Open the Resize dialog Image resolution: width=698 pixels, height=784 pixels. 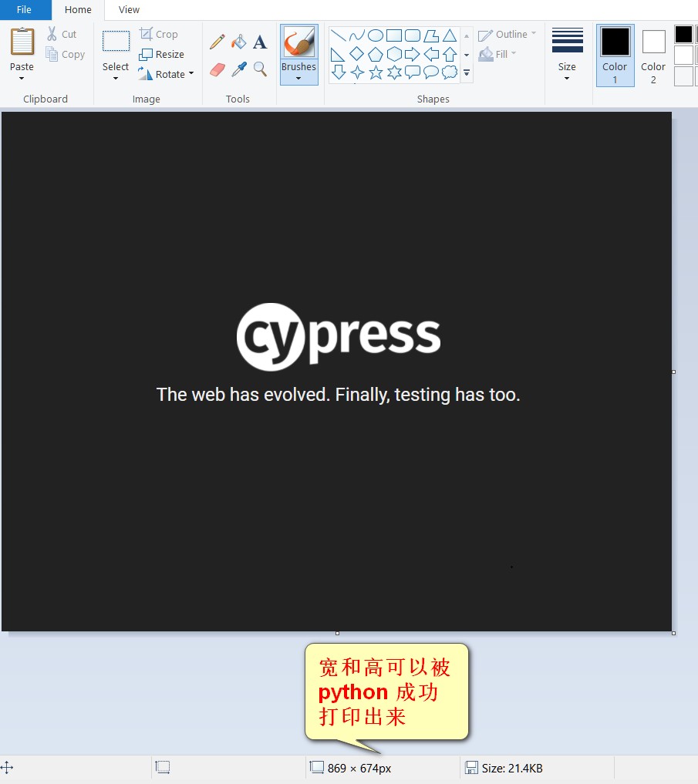point(162,54)
